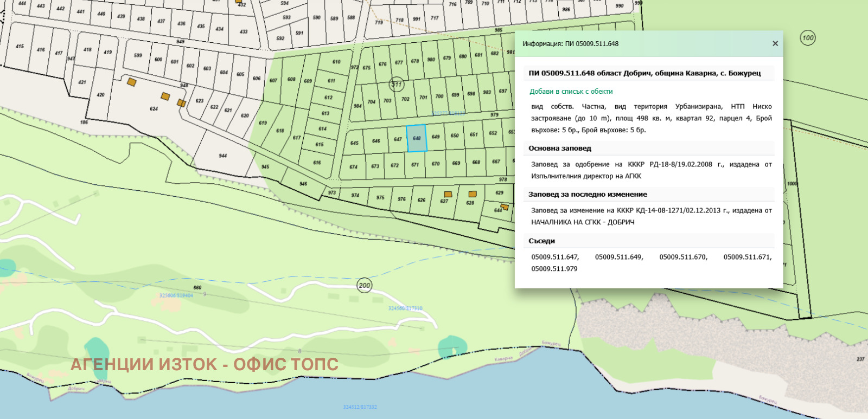Select the highlighted parcel 648
868x419 pixels.
tap(417, 138)
